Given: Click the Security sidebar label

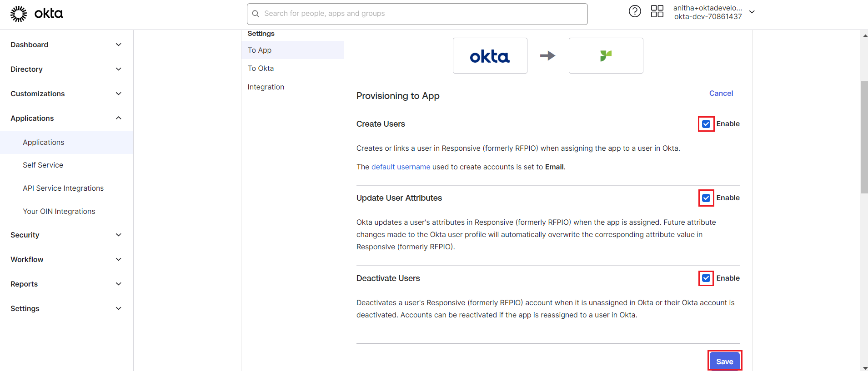Looking at the screenshot, I should [25, 235].
